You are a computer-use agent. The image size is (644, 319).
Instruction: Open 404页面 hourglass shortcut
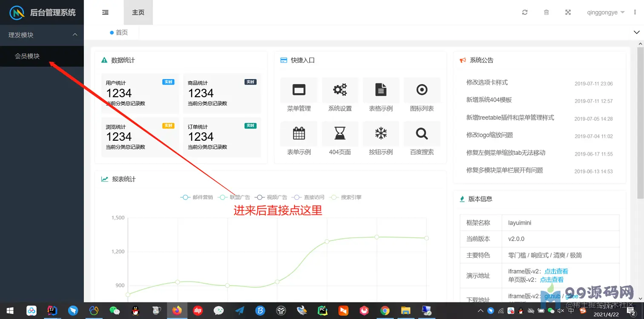point(340,139)
